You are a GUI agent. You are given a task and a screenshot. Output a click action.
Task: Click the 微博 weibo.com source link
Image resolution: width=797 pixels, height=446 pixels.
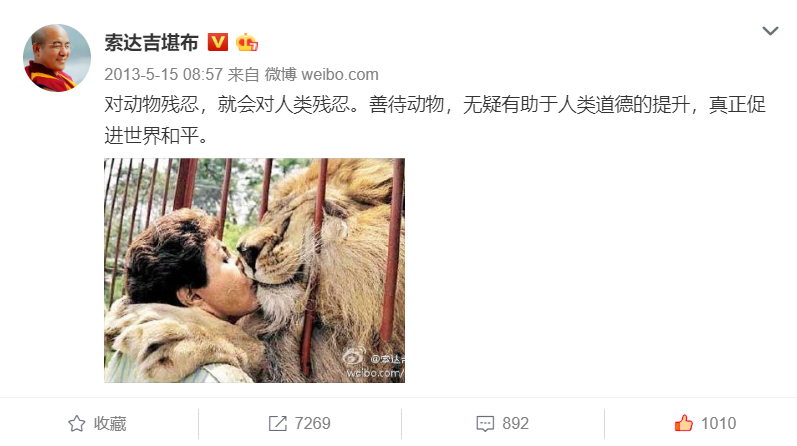pyautogui.click(x=321, y=75)
